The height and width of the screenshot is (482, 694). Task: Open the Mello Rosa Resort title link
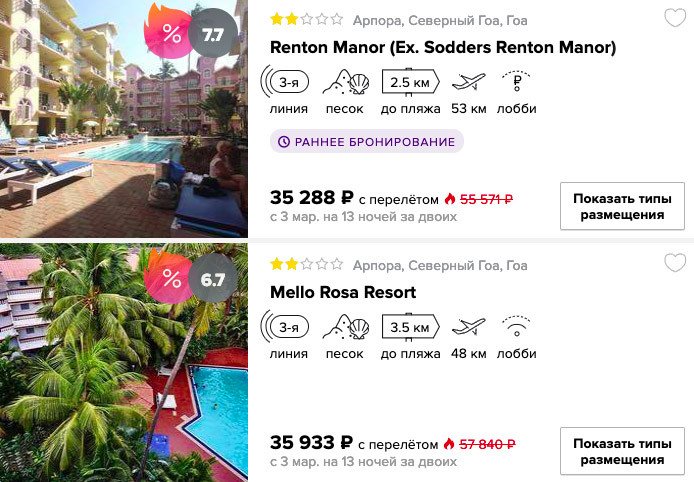tap(343, 292)
